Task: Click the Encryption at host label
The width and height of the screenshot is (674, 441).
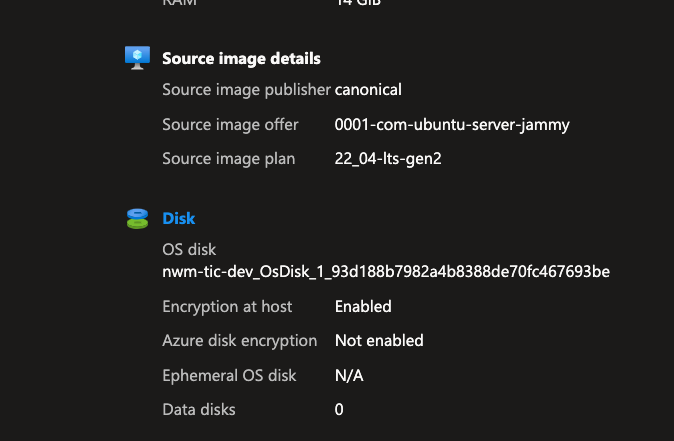Action: [x=227, y=306]
